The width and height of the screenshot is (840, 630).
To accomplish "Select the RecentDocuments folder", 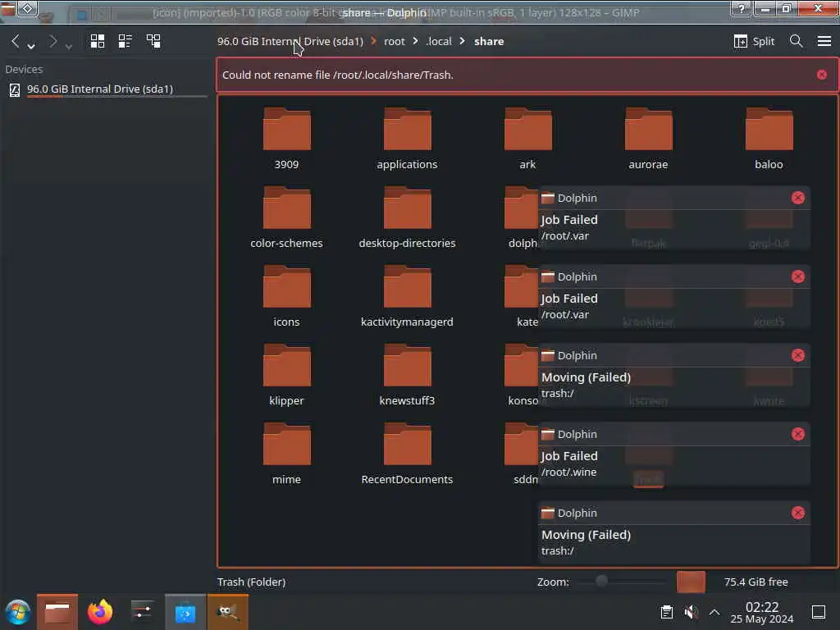I will 407,454.
